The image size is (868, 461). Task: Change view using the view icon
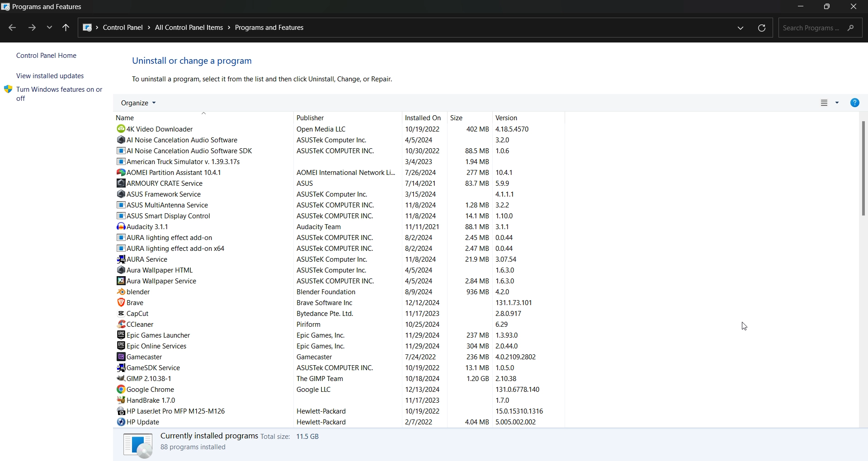[825, 103]
